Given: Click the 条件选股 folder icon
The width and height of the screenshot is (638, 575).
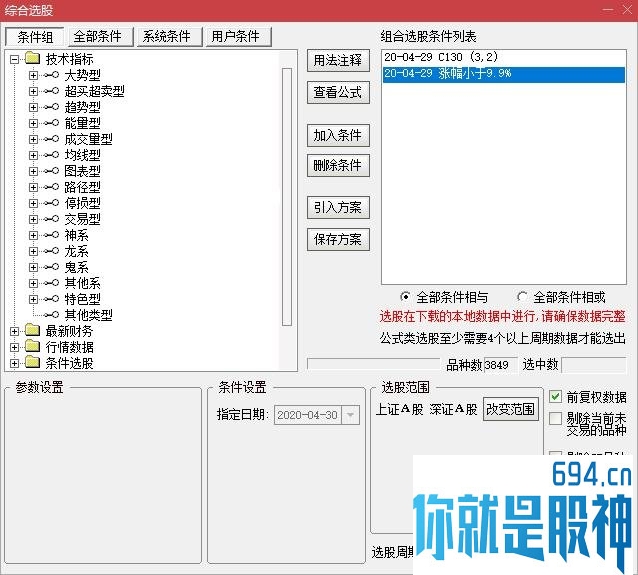Looking at the screenshot, I should pyautogui.click(x=33, y=362).
